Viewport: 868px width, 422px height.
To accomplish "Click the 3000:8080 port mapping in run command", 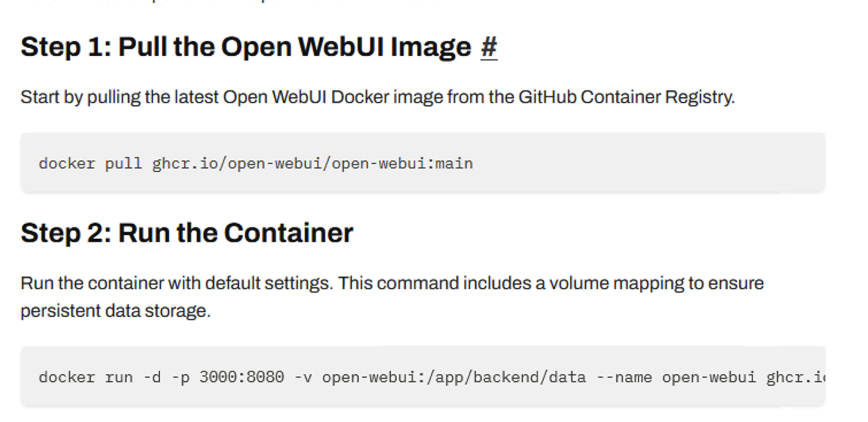I will tap(241, 378).
